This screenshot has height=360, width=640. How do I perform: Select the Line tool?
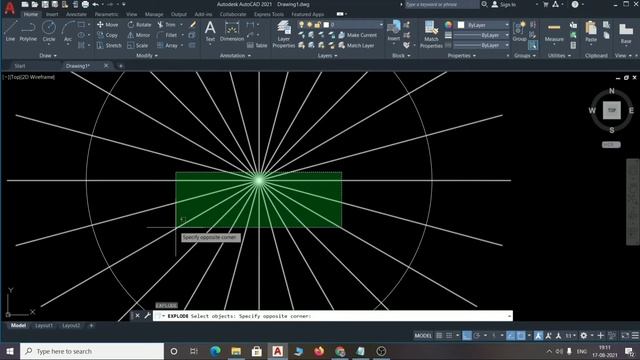click(x=10, y=31)
